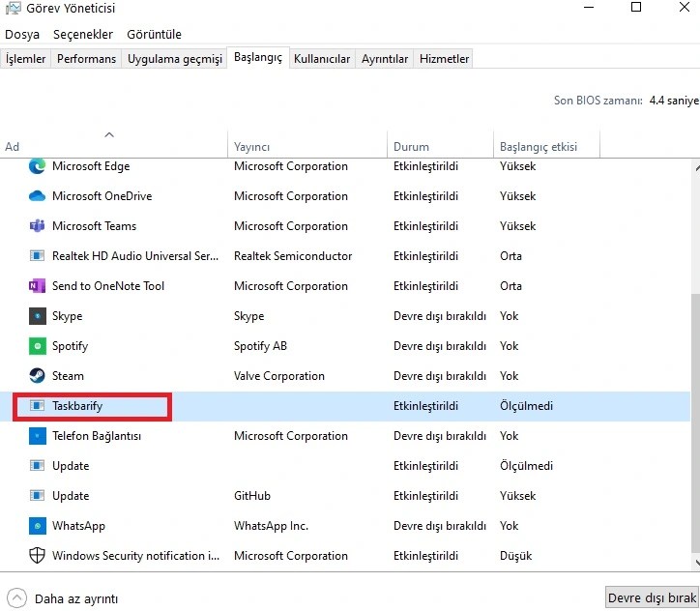
Task: Switch to the Ayrıntılar tab
Action: click(x=385, y=59)
